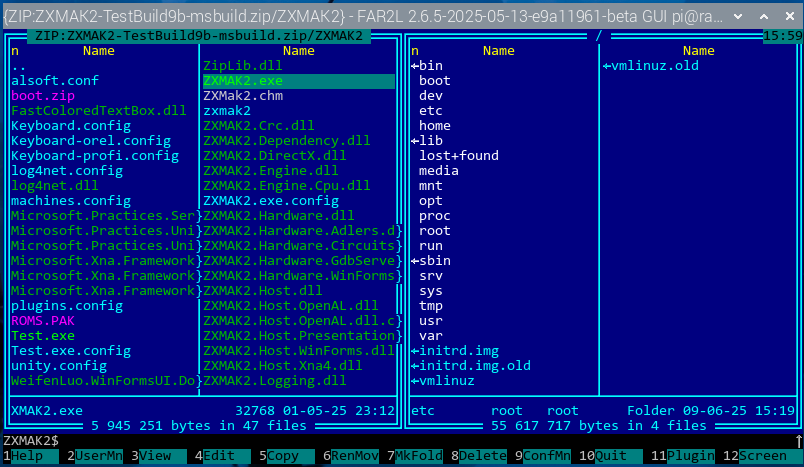Click the 2 UserMn function key

95,456
